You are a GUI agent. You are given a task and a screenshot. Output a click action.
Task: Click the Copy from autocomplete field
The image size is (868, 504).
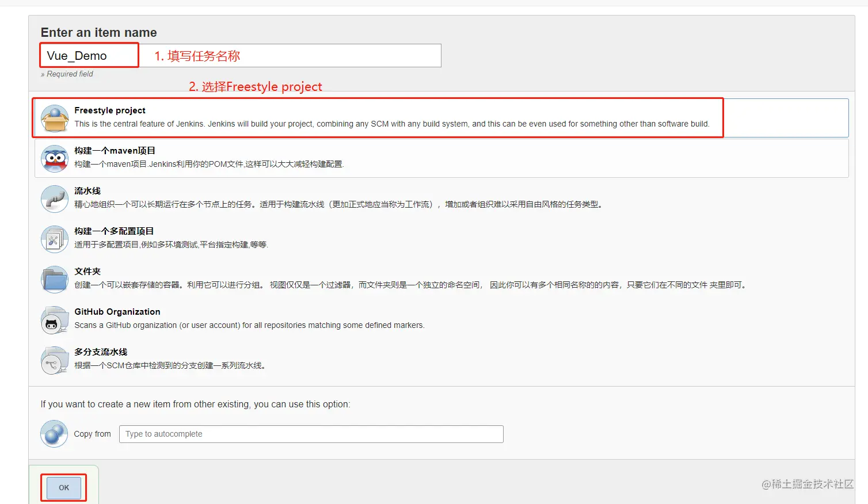(311, 434)
